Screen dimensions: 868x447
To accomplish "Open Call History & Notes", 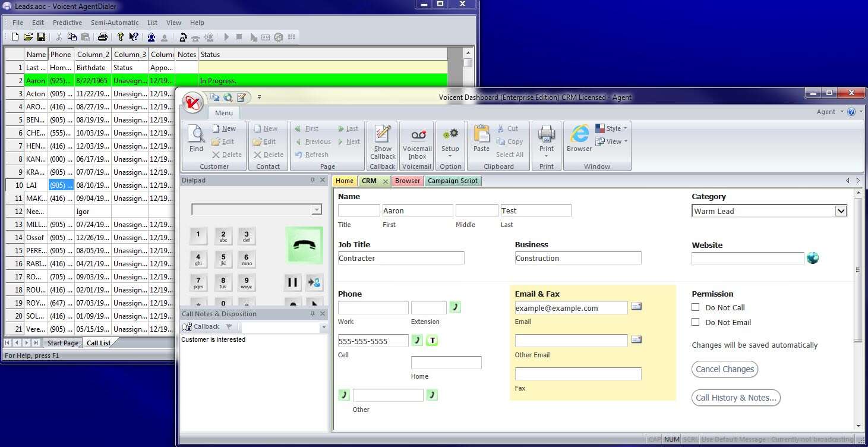I will 736,398.
